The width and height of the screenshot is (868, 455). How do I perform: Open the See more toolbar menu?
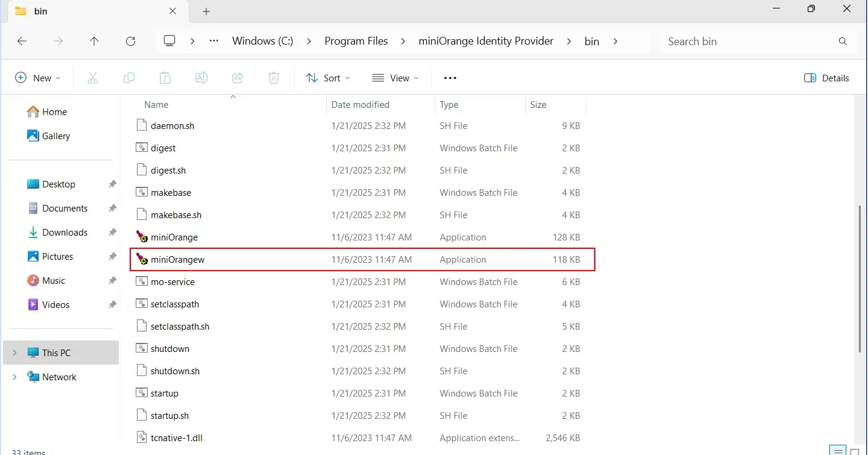click(x=449, y=78)
